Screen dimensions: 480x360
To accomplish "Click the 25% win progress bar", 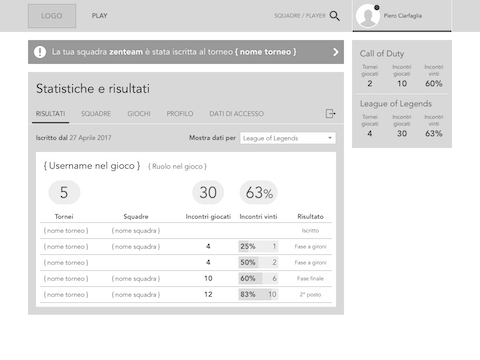I will point(258,247).
